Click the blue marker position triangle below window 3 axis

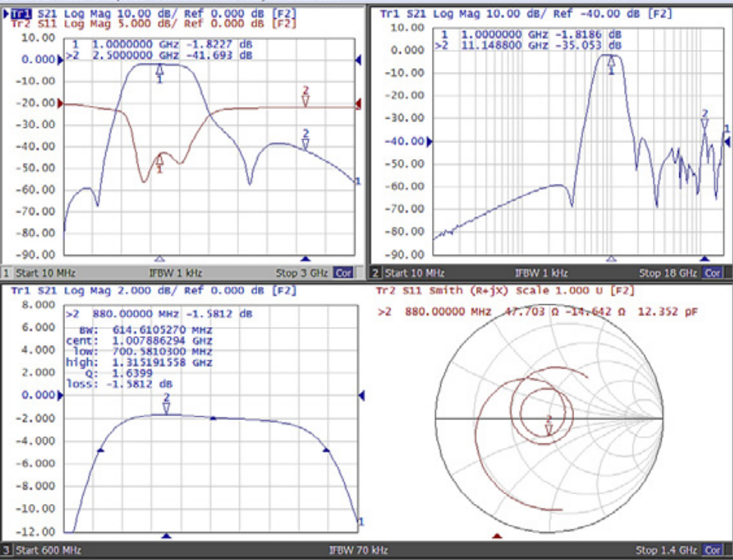[166, 536]
